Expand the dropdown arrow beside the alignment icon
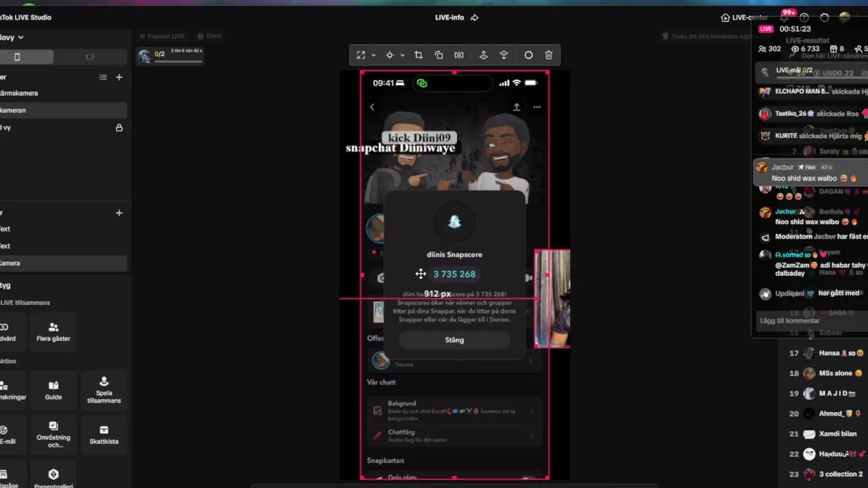The width and height of the screenshot is (868, 488). (x=402, y=56)
